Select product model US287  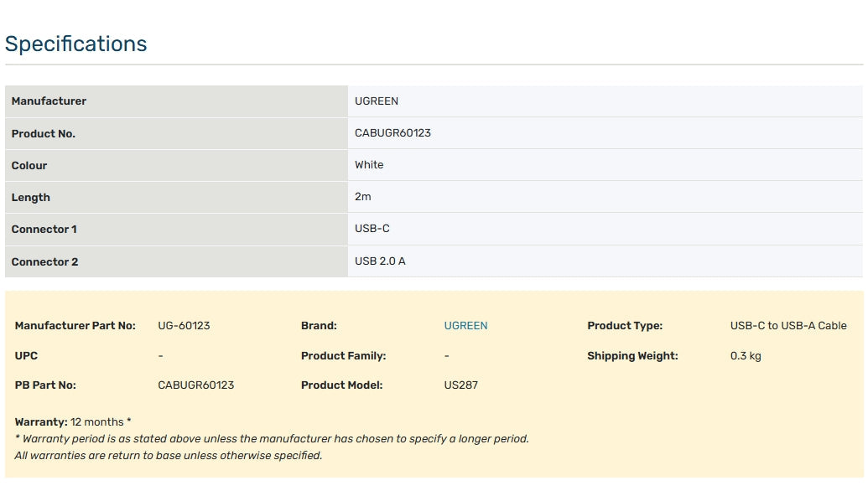[x=460, y=385]
